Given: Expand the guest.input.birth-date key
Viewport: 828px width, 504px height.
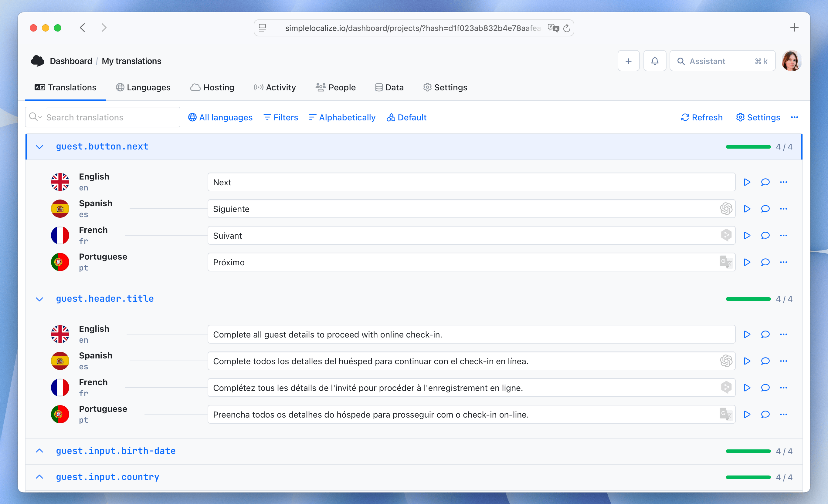Looking at the screenshot, I should [x=39, y=451].
